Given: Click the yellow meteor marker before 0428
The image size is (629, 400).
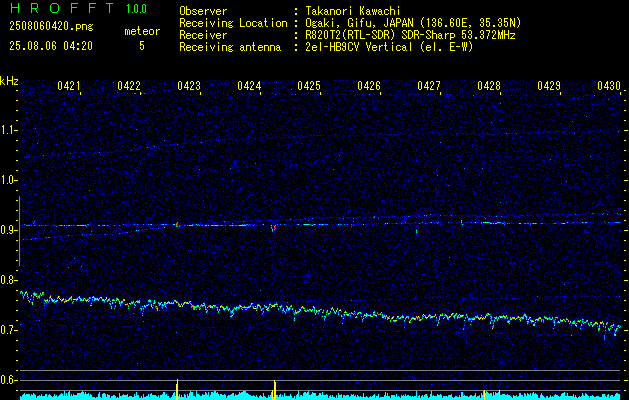Looking at the screenshot, I should [x=485, y=394].
